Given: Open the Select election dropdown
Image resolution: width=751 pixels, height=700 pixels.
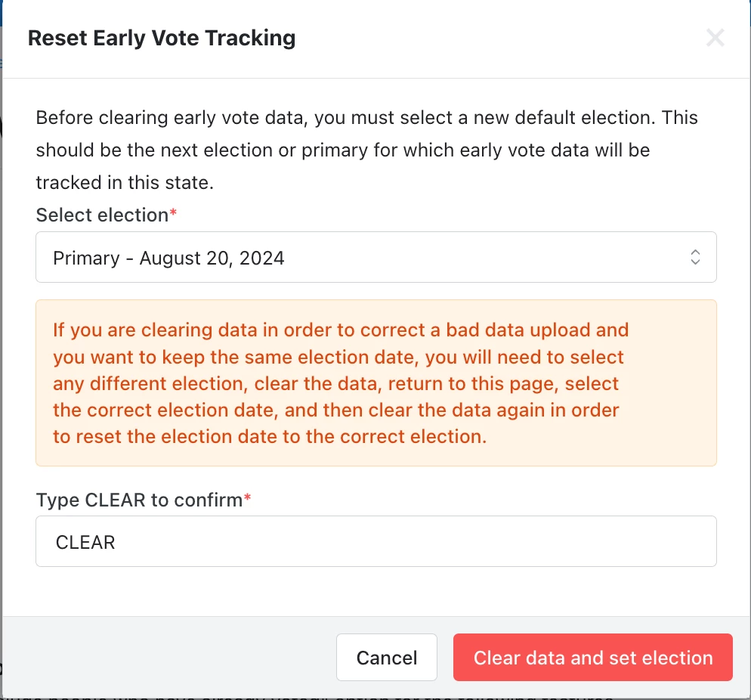Looking at the screenshot, I should point(375,258).
